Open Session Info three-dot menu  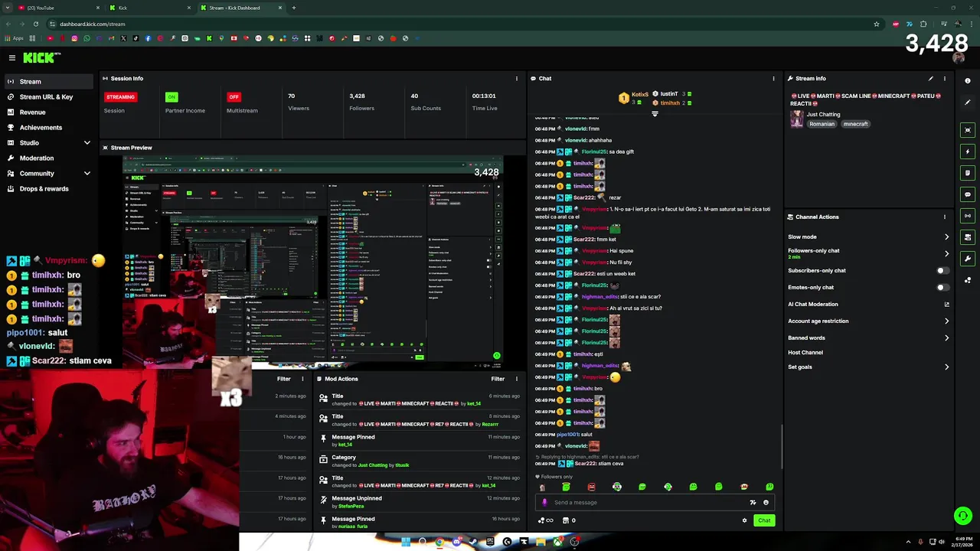pos(516,78)
